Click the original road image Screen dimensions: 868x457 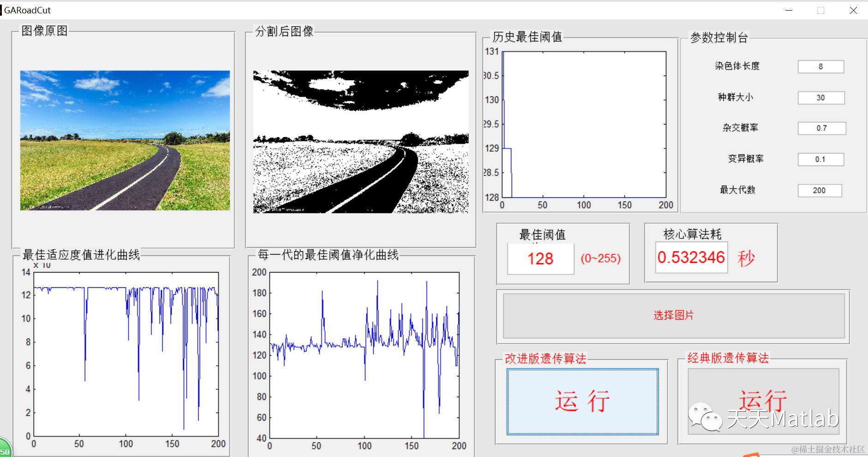click(125, 140)
